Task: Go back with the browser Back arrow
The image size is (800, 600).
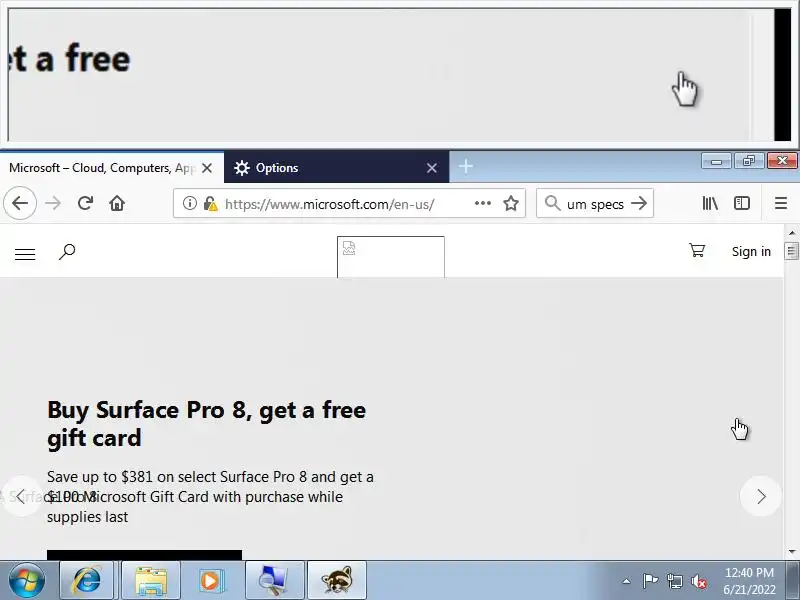Action: pyautogui.click(x=20, y=203)
